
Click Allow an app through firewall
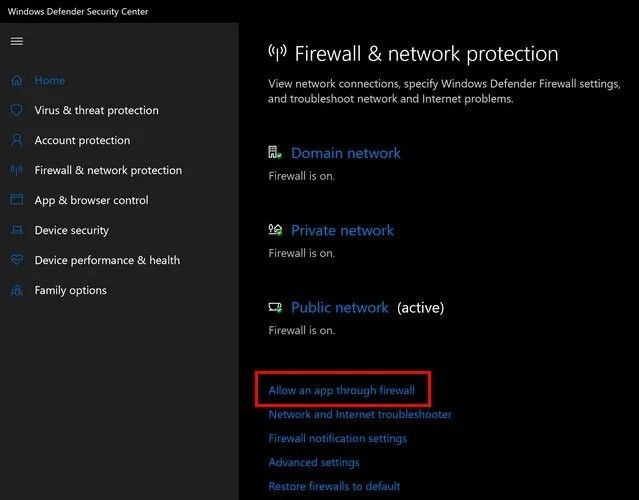click(x=342, y=390)
